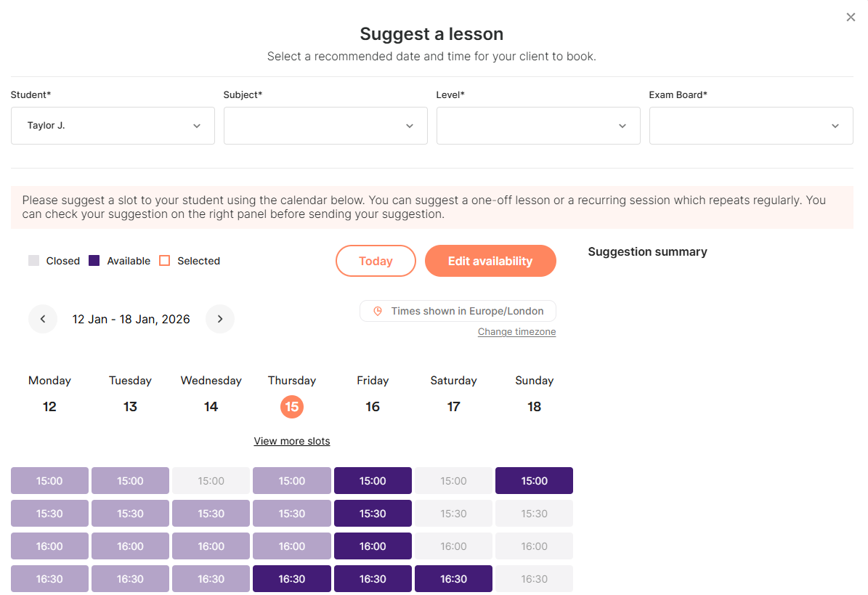
Task: Open the Exam Board dropdown
Action: [x=751, y=126]
